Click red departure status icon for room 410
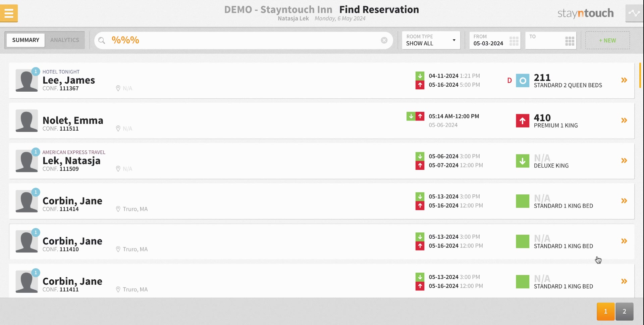This screenshot has width=644, height=325. pos(523,121)
